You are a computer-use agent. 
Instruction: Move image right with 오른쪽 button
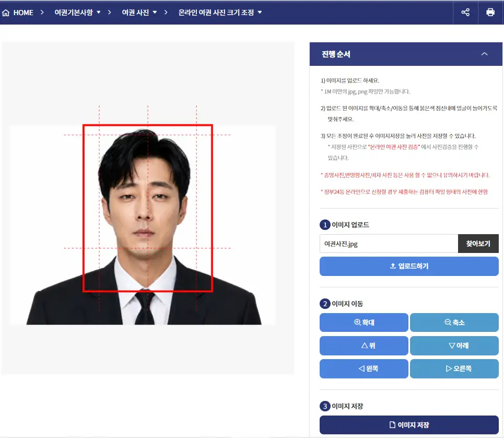click(454, 368)
